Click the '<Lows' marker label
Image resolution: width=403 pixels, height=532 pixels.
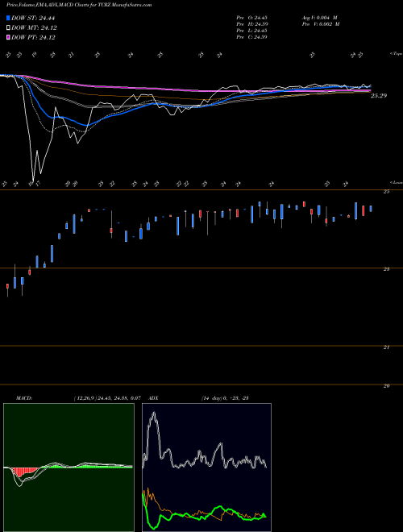point(396,182)
